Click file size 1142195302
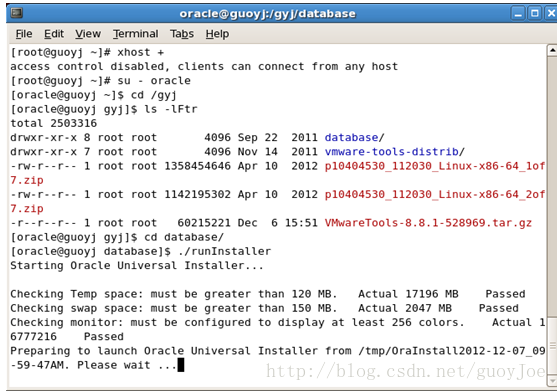 click(x=197, y=194)
